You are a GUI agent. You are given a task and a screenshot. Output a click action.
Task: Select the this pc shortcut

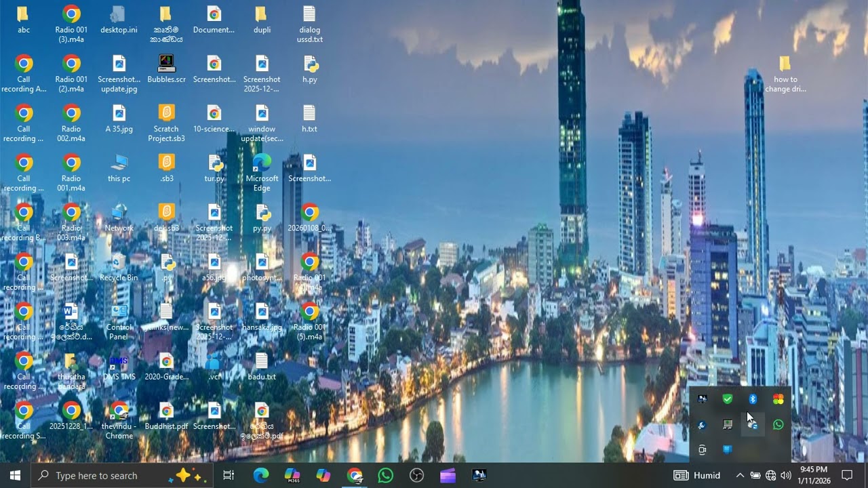pos(119,168)
